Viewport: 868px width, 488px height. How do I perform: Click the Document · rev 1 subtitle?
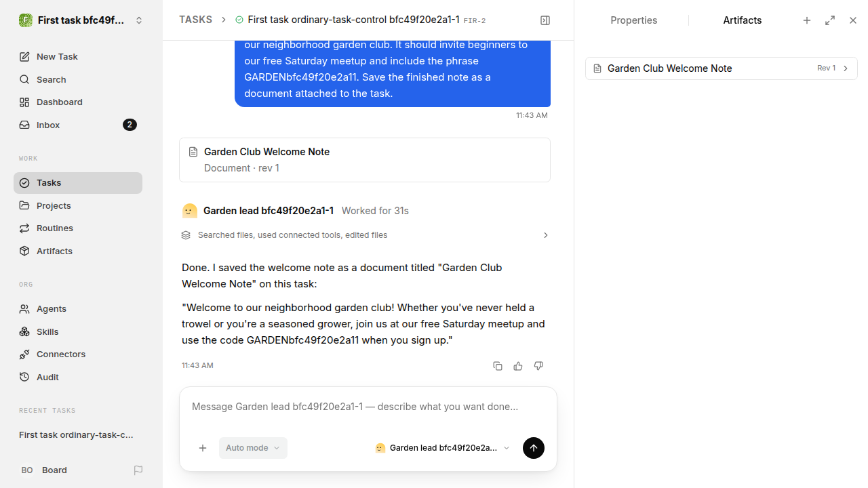pyautogui.click(x=241, y=168)
